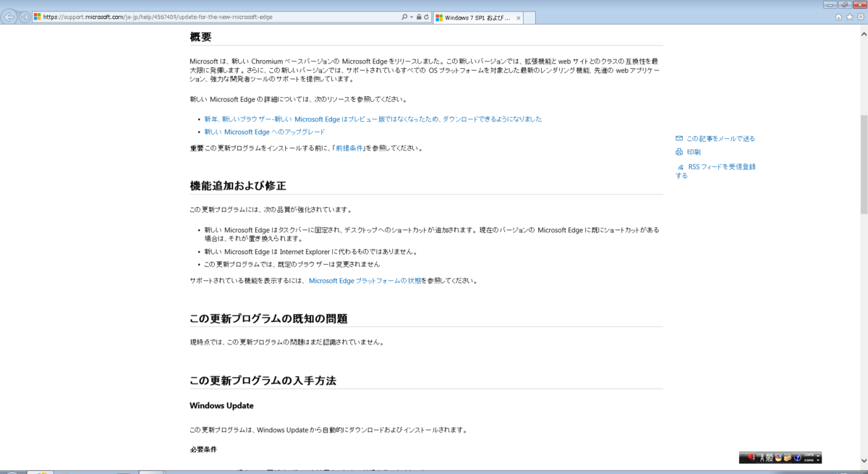Toggle KANA in the language bar
The width and height of the screenshot is (868, 474).
pyautogui.click(x=809, y=460)
